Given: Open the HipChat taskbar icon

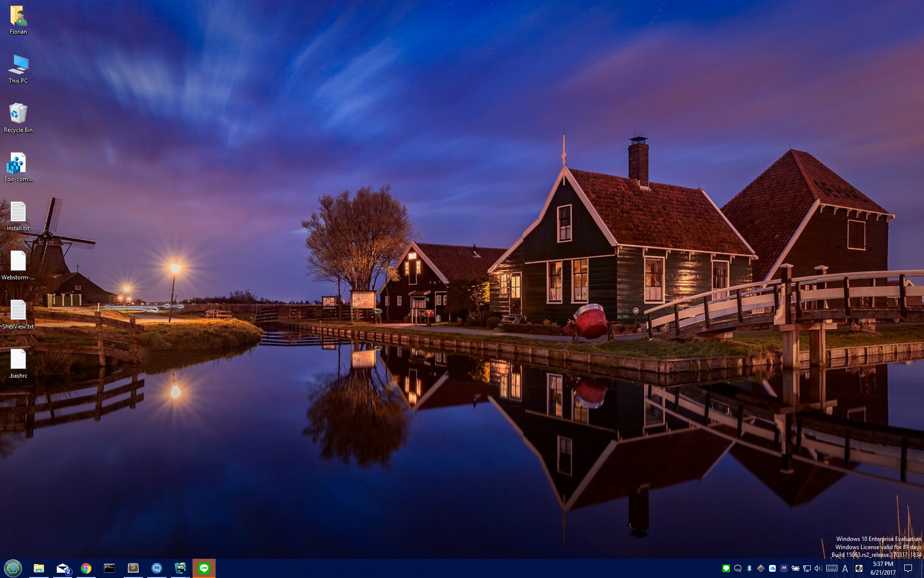Looking at the screenshot, I should (156, 568).
